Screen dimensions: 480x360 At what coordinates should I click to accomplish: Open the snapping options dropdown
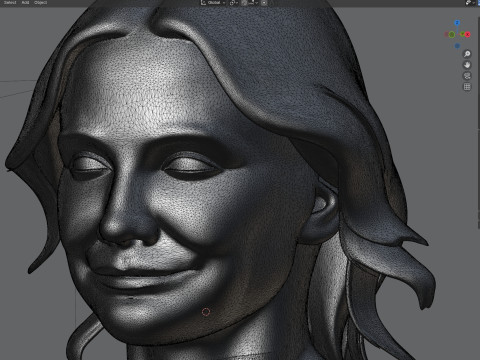[253, 2]
